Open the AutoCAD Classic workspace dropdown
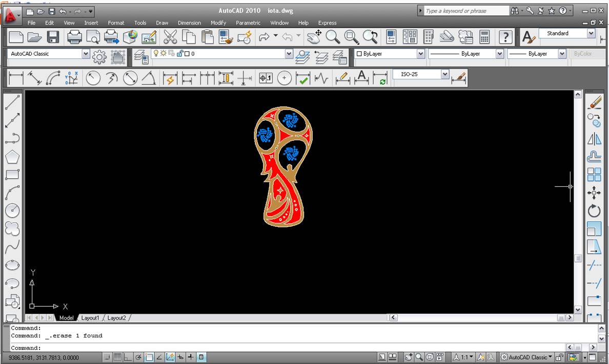609x364 pixels. [86, 54]
